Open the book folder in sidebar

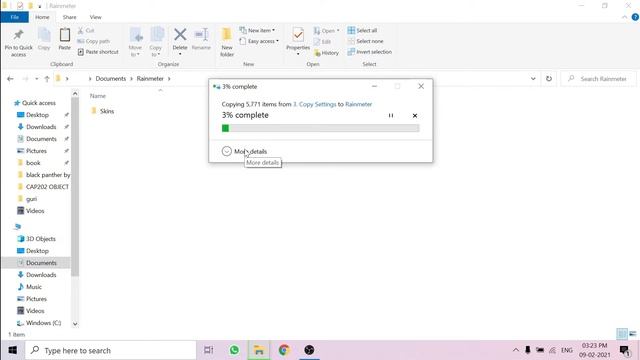coord(29,163)
